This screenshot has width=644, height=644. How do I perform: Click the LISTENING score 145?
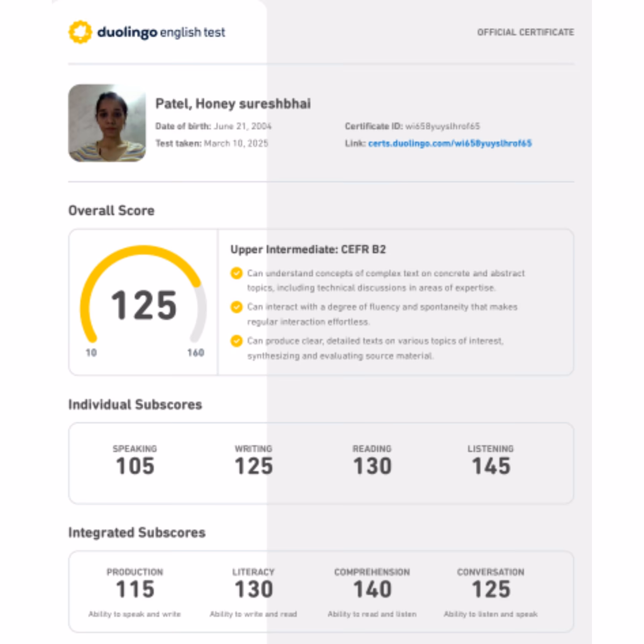click(x=491, y=466)
